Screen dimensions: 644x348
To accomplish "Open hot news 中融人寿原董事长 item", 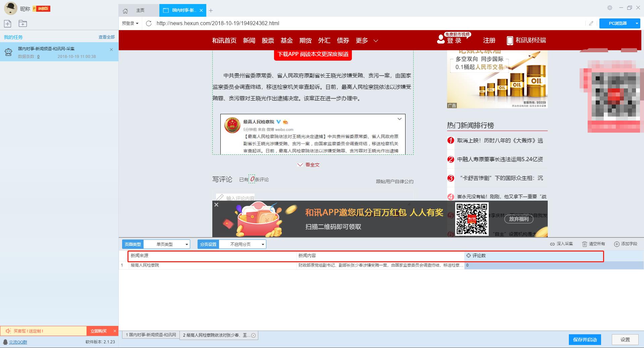I will pos(500,159).
